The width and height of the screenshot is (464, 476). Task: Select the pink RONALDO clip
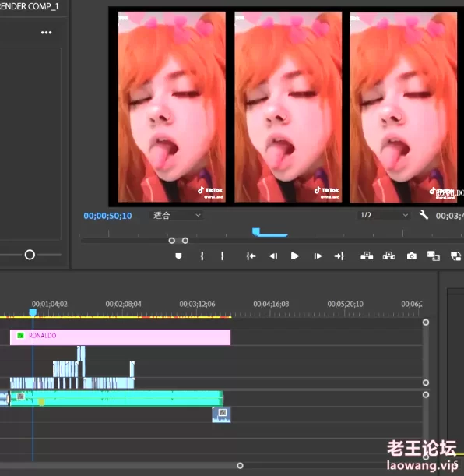click(x=120, y=337)
